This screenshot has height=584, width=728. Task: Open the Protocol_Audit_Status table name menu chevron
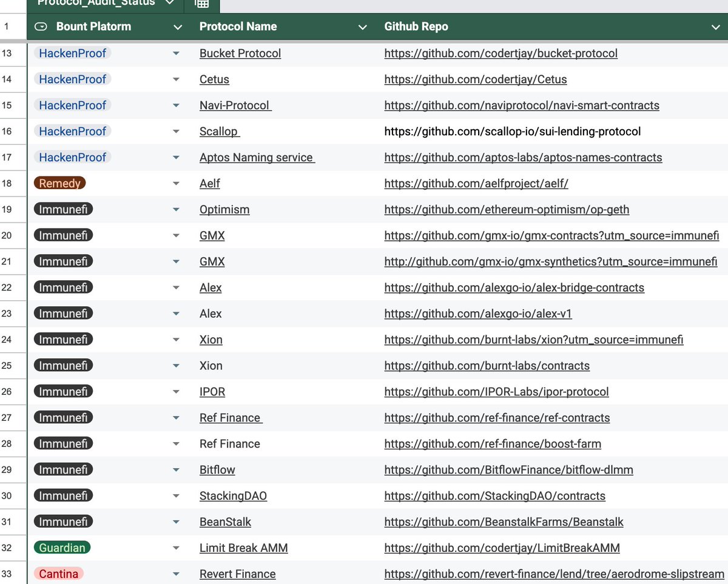[170, 3]
